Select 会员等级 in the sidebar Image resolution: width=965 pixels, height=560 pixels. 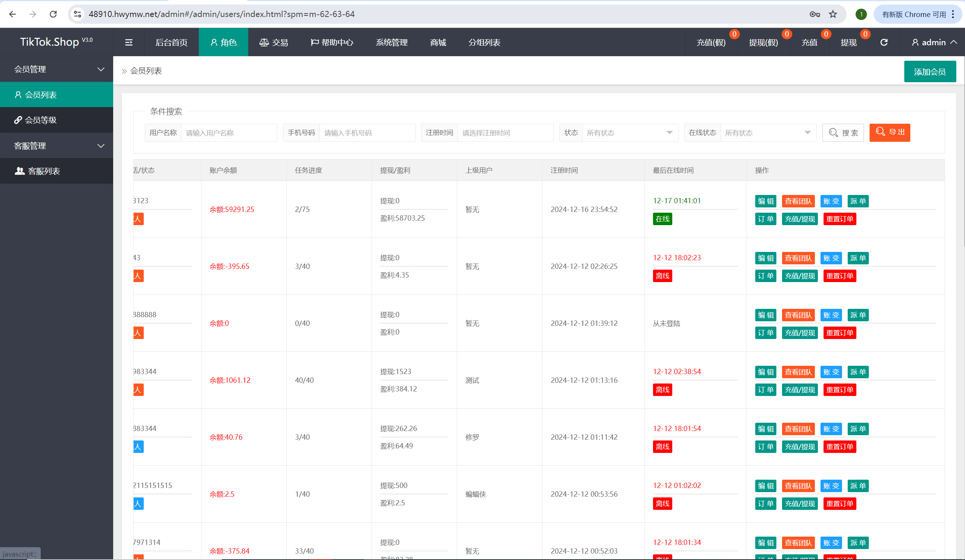pyautogui.click(x=40, y=120)
